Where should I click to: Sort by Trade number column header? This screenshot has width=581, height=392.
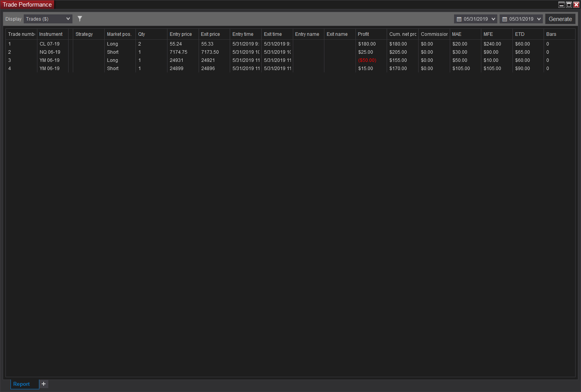(21, 34)
